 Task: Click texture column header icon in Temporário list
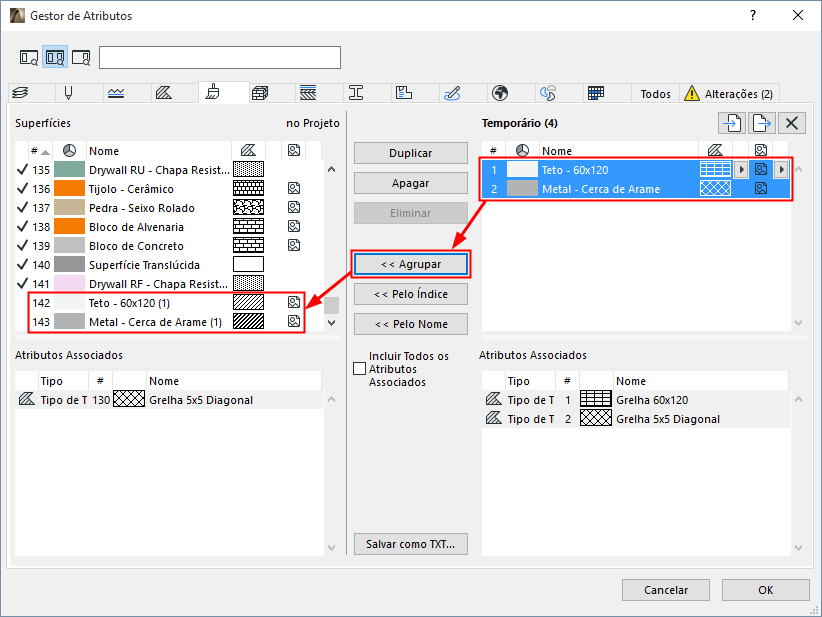(761, 151)
